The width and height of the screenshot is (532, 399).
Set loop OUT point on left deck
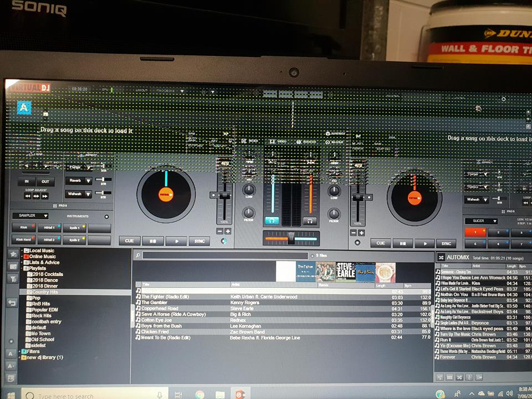(45, 182)
